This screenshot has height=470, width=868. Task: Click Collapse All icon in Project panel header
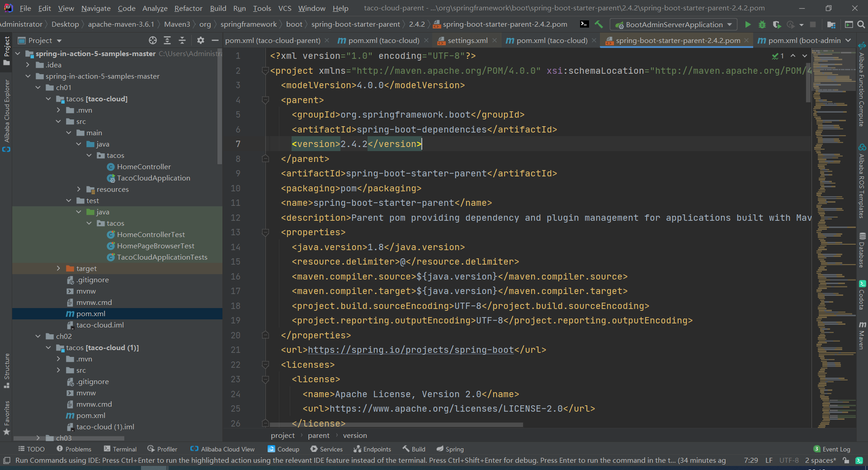click(x=182, y=40)
